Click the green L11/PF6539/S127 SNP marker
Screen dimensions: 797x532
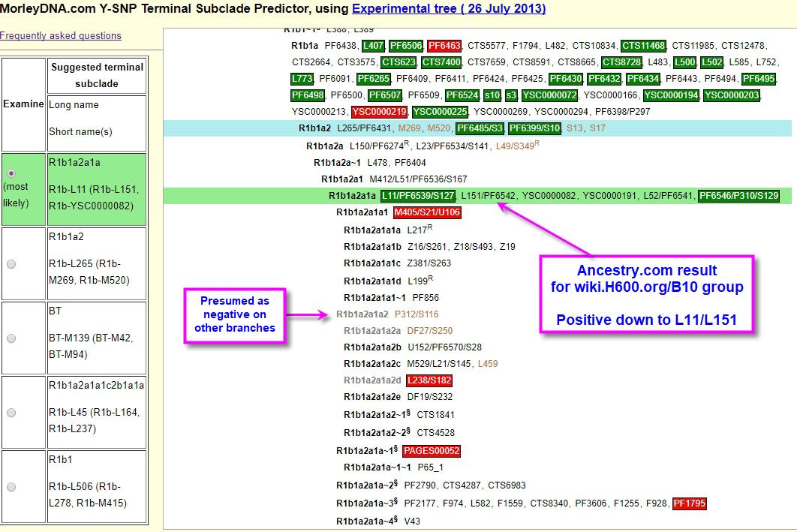[417, 196]
